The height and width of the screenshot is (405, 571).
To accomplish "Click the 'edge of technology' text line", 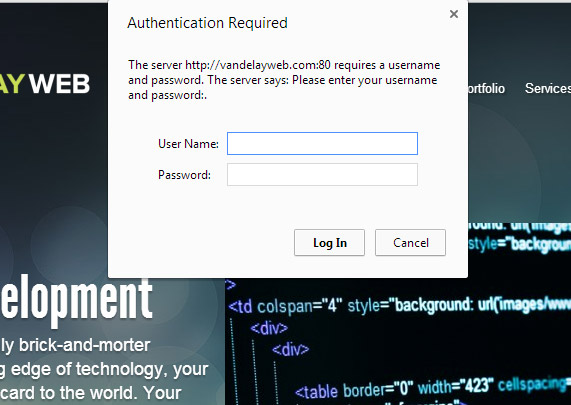I will click(104, 369).
